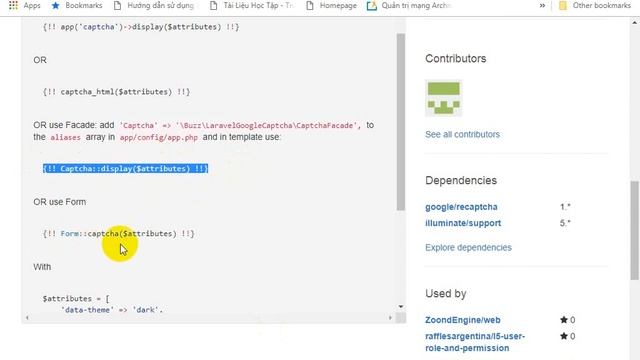
Task: Click the code panel scroll down arrow
Action: coord(401,307)
